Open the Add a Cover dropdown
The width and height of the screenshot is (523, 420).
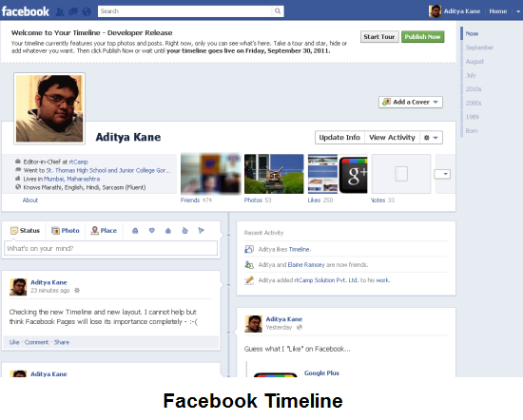click(411, 102)
